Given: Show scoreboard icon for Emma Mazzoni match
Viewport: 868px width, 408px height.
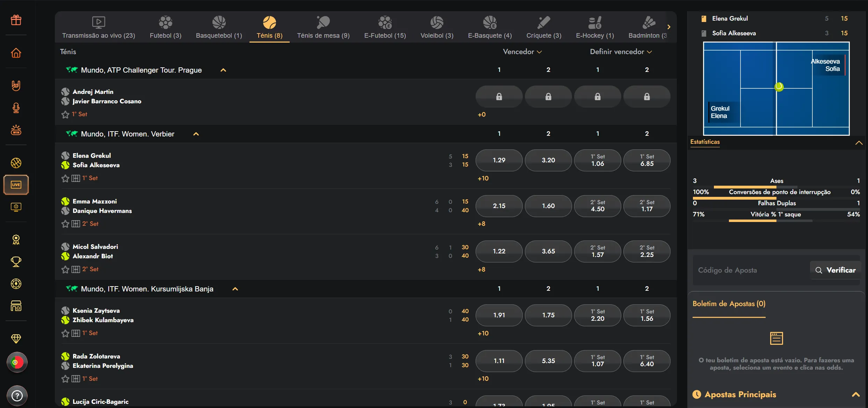Looking at the screenshot, I should click(x=76, y=224).
